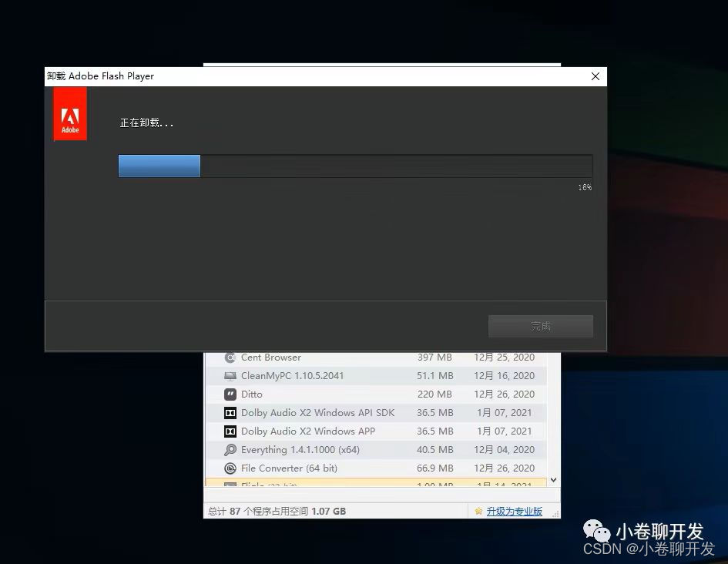Click the 卸载 Adobe Flash Player title text

[100, 76]
